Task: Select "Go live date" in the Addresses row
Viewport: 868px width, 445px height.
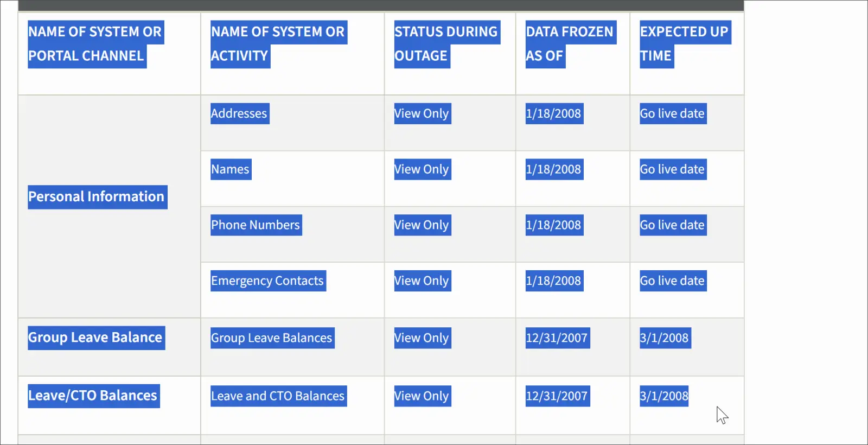Action: [x=673, y=114]
